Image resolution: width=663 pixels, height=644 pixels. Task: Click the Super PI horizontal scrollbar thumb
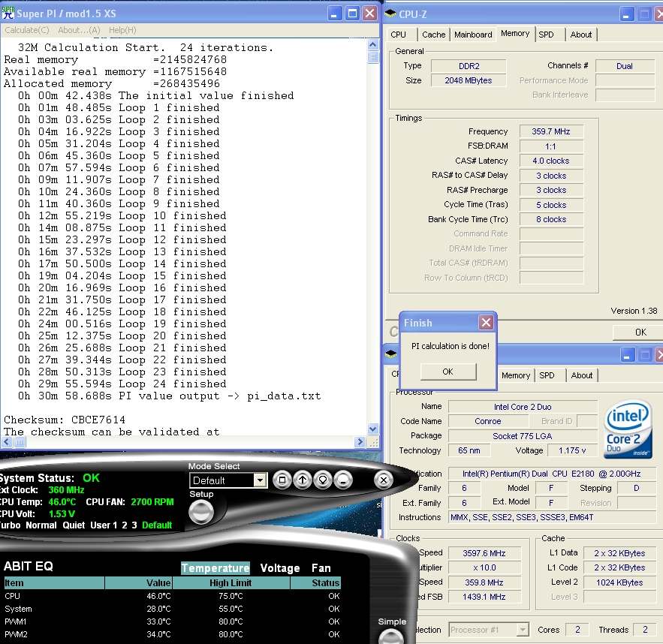point(20,442)
